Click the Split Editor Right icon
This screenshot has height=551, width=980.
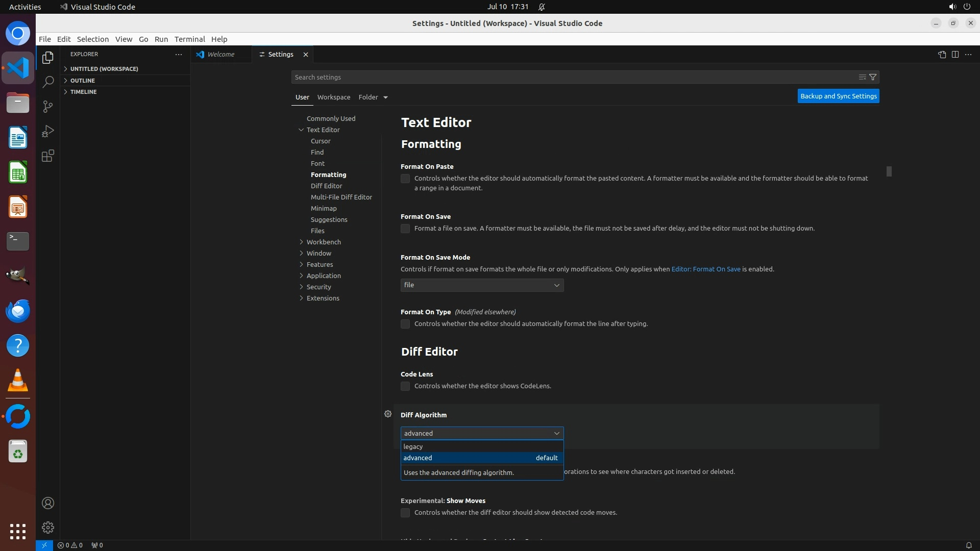[x=955, y=55]
